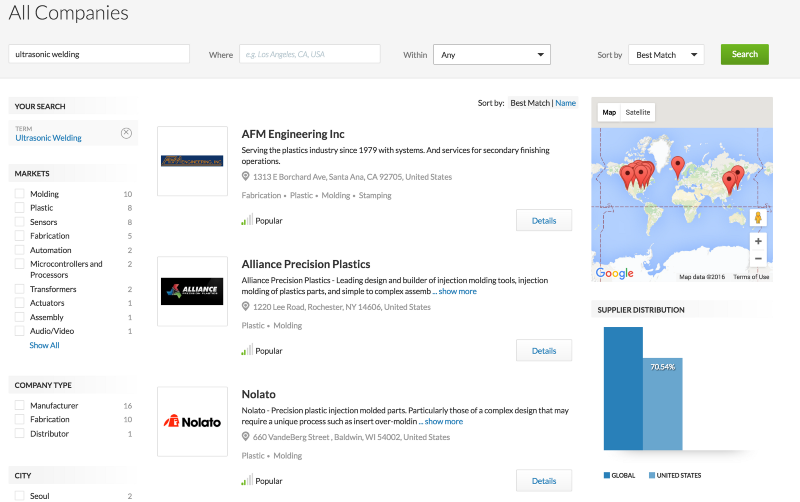This screenshot has width=800, height=502.
Task: Click the All Companies heading
Action: 68,12
